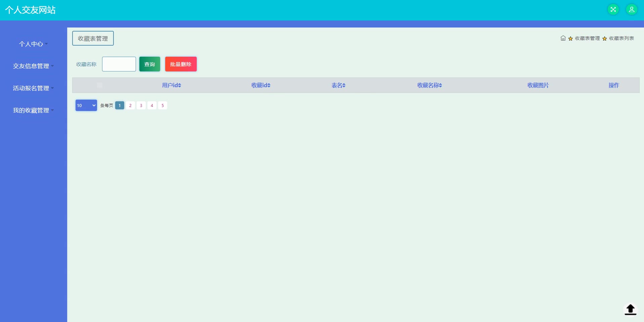The width and height of the screenshot is (644, 322).
Task: Click the 收藏表列表 breadcrumb link
Action: coord(622,38)
